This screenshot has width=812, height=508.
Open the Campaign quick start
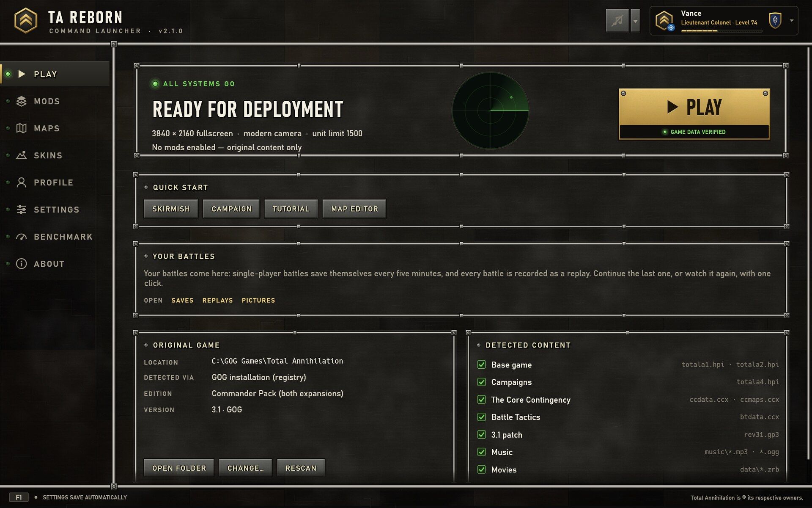click(x=231, y=209)
